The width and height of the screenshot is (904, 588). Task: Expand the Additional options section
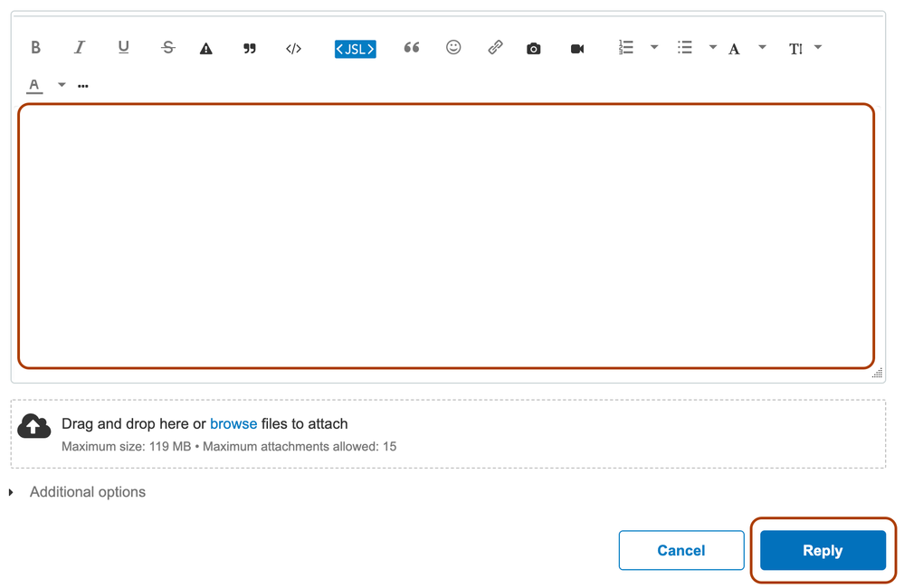pos(87,491)
